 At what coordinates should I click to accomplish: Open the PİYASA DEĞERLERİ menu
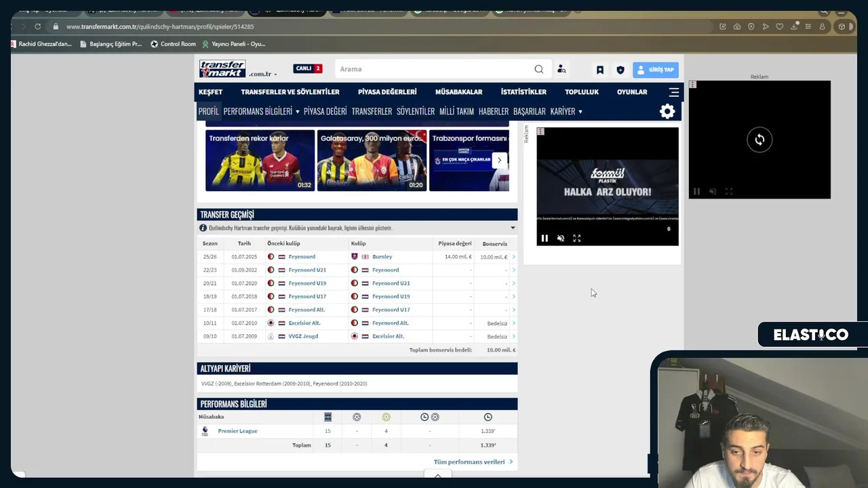[x=387, y=92]
